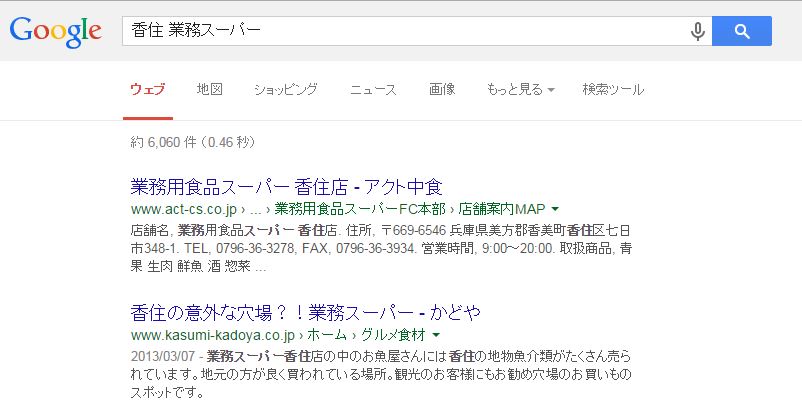Image resolution: width=802 pixels, height=417 pixels.
Task: Expand the arrow next to グルメ食材
Action: [x=436, y=335]
